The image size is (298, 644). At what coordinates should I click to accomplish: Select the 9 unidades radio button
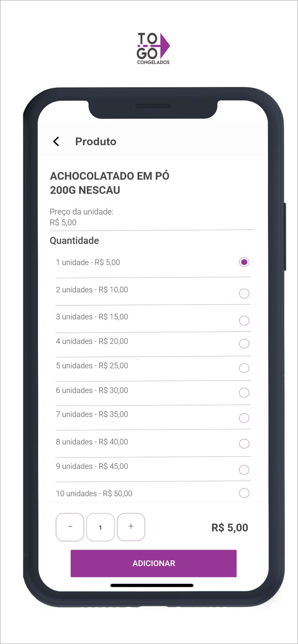tap(244, 470)
